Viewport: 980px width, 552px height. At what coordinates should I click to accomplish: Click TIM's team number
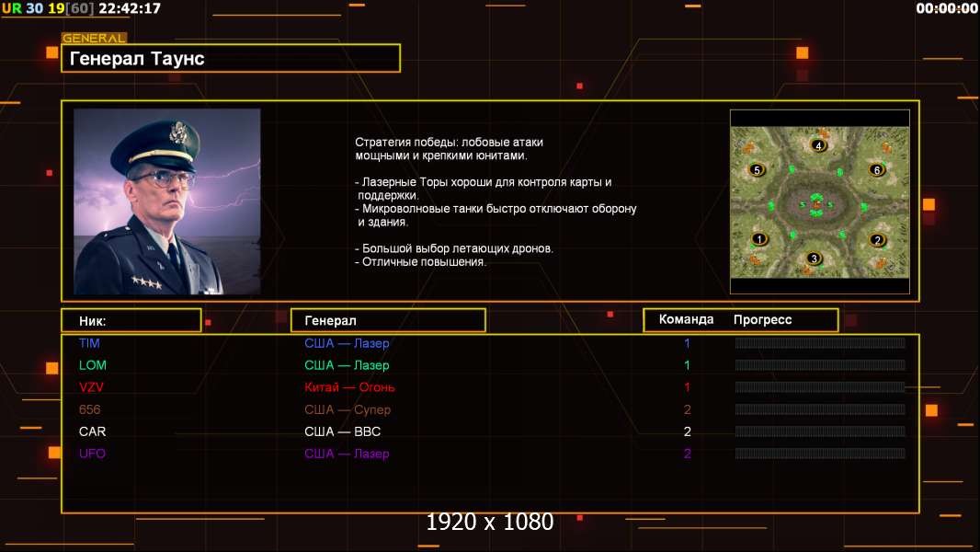[x=687, y=343]
